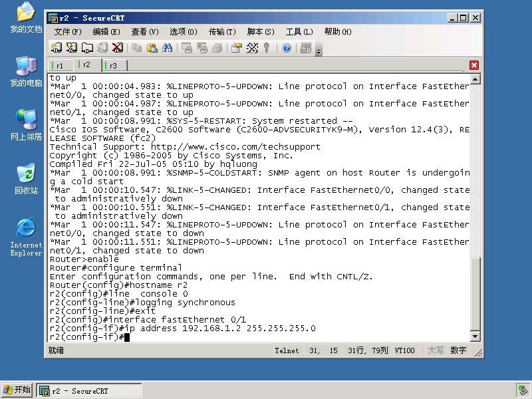Viewport: 532px width, 399px height.
Task: Open Help blue question mark icon
Action: 287,48
